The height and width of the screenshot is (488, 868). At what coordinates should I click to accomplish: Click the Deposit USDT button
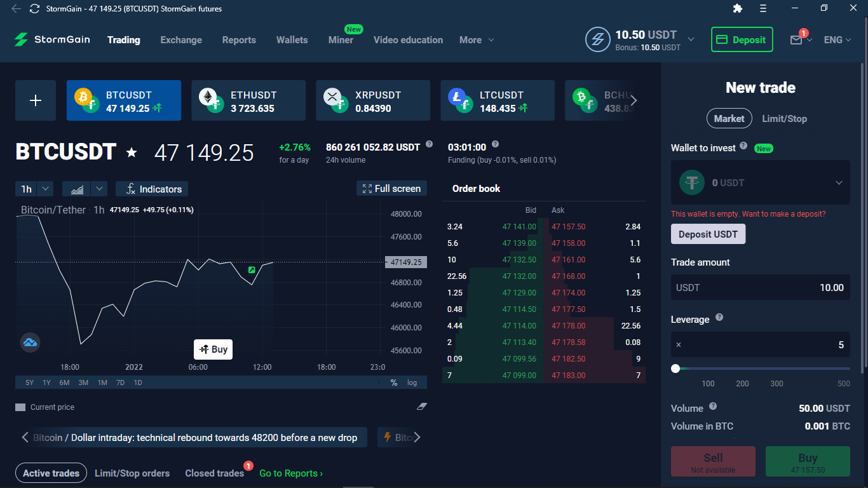(708, 234)
